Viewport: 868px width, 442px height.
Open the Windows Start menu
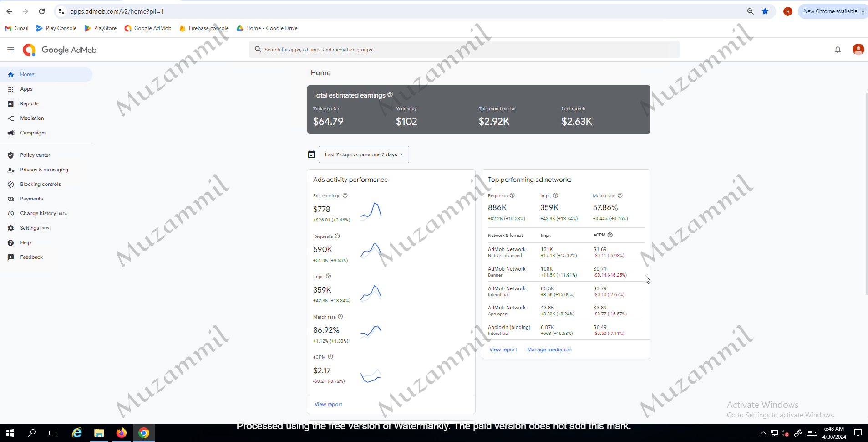pos(10,433)
